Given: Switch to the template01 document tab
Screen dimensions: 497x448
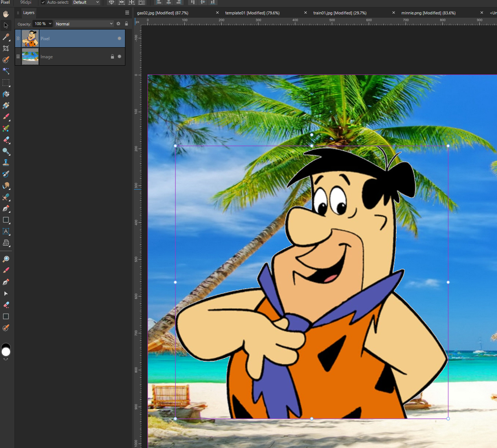Looking at the screenshot, I should tap(252, 13).
